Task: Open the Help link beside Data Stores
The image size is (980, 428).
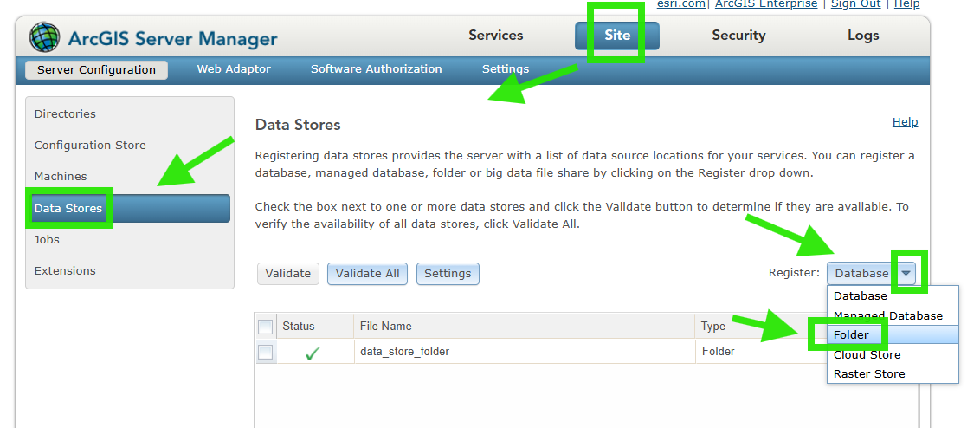Action: click(x=905, y=122)
